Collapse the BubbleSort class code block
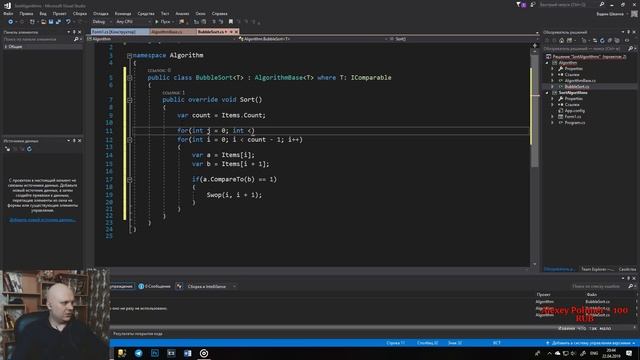 [x=129, y=78]
